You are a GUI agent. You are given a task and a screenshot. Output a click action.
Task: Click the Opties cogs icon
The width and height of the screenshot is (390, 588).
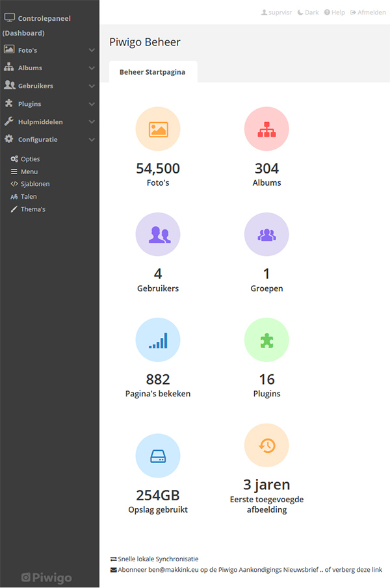[x=14, y=159]
